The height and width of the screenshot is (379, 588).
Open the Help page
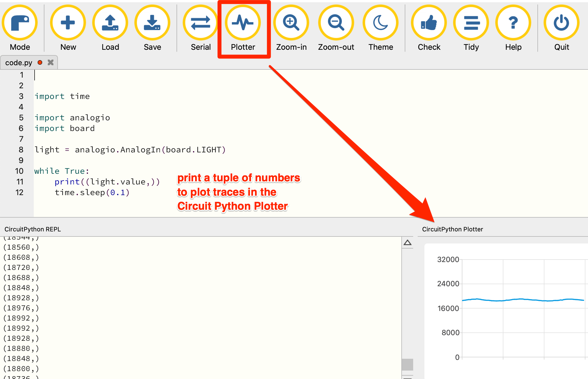(513, 23)
